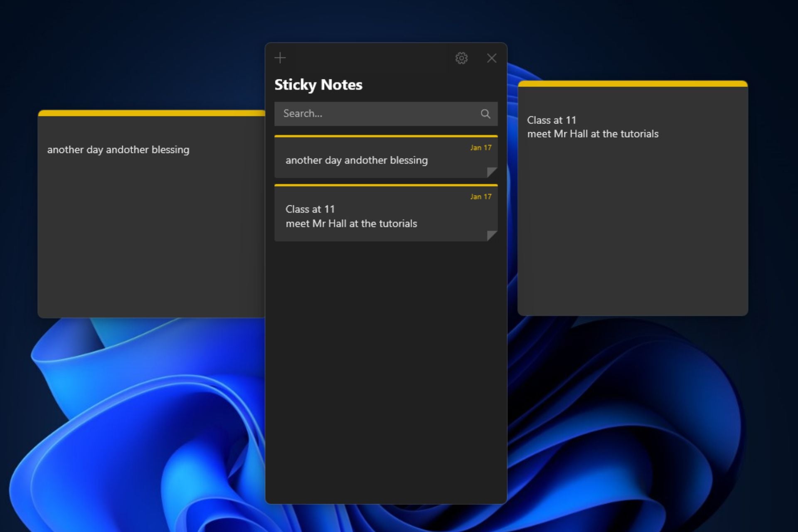
Task: Open Sticky Notes settings gear
Action: tap(461, 58)
